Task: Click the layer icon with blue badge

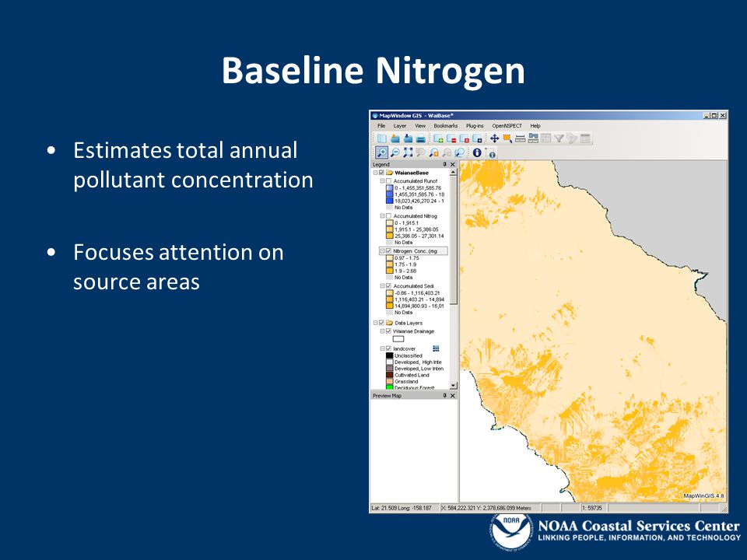Action: coord(477,138)
